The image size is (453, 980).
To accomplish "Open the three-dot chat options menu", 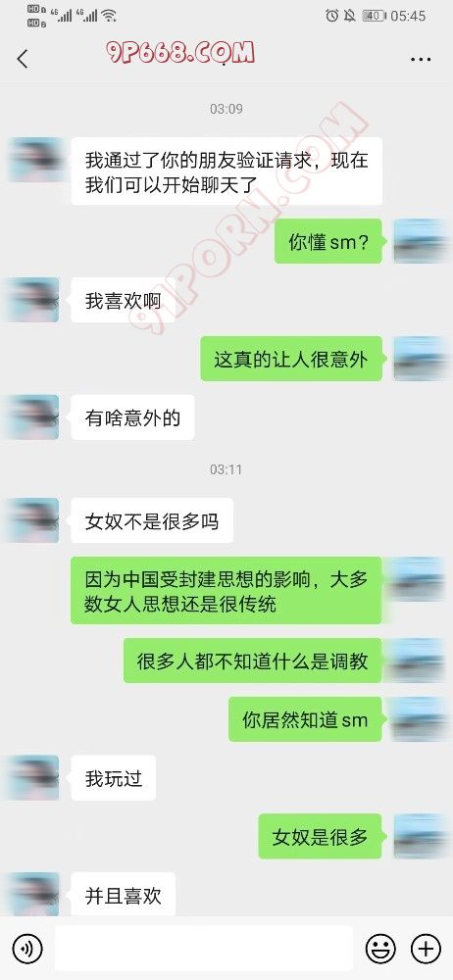I will [421, 60].
